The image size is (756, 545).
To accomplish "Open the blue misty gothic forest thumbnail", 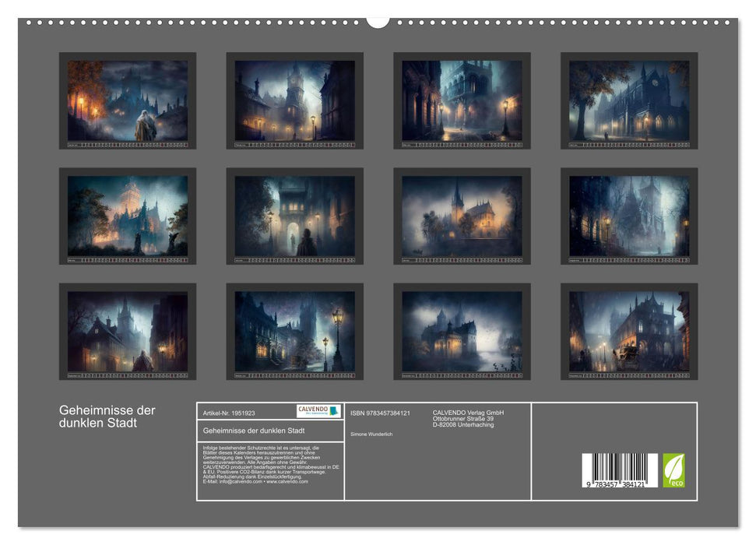I will tap(629, 216).
